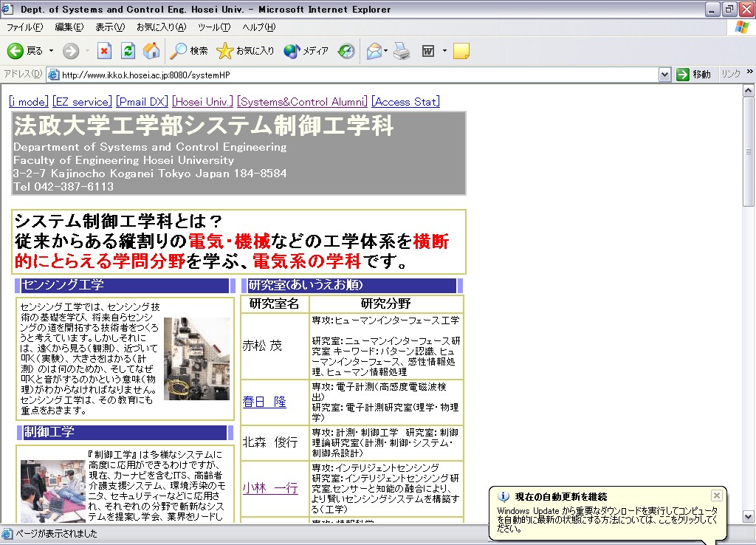The width and height of the screenshot is (756, 545).
Task: Refresh the page with green arrows icon
Action: (128, 51)
